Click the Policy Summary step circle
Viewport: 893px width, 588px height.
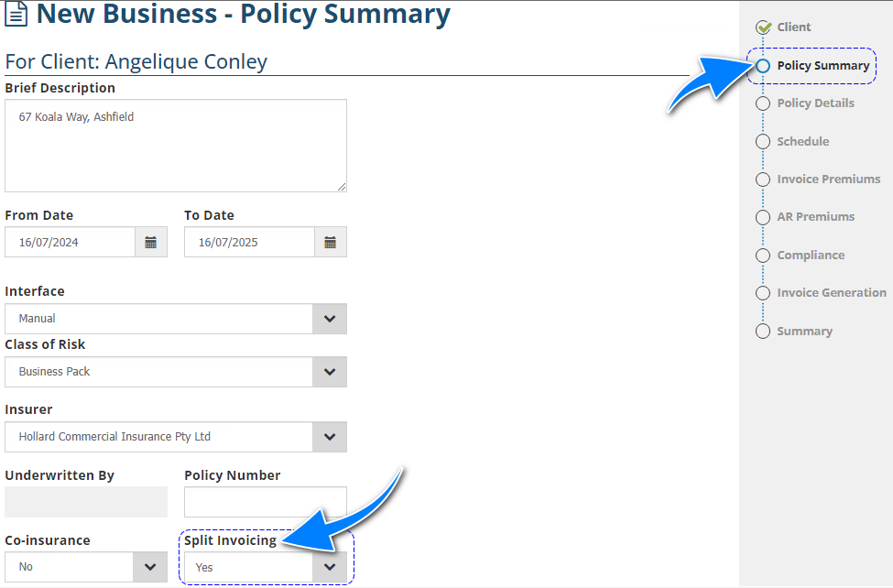(763, 66)
